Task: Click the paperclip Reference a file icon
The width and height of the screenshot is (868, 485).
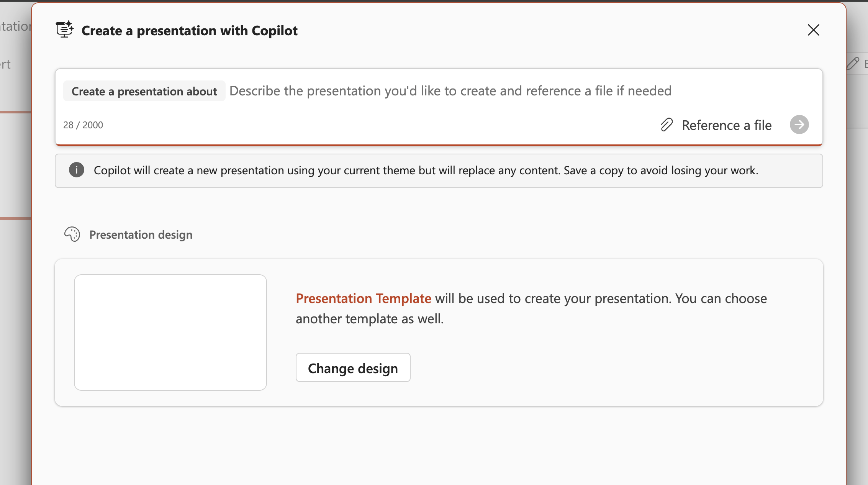Action: point(667,125)
